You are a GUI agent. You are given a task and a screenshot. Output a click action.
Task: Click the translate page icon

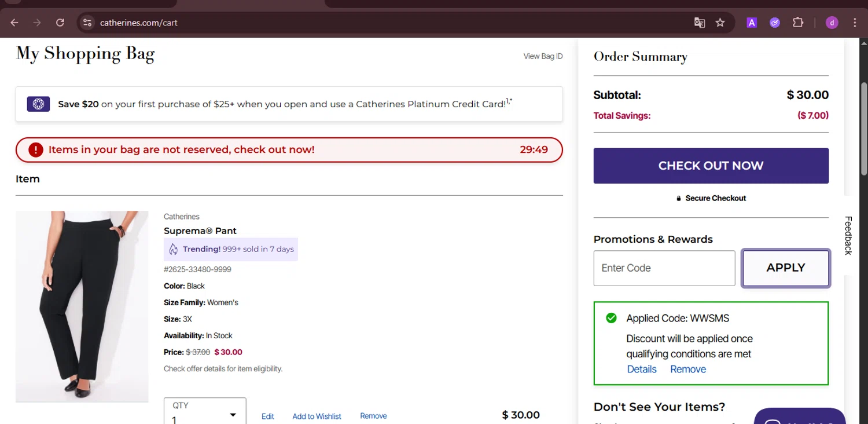coord(700,23)
